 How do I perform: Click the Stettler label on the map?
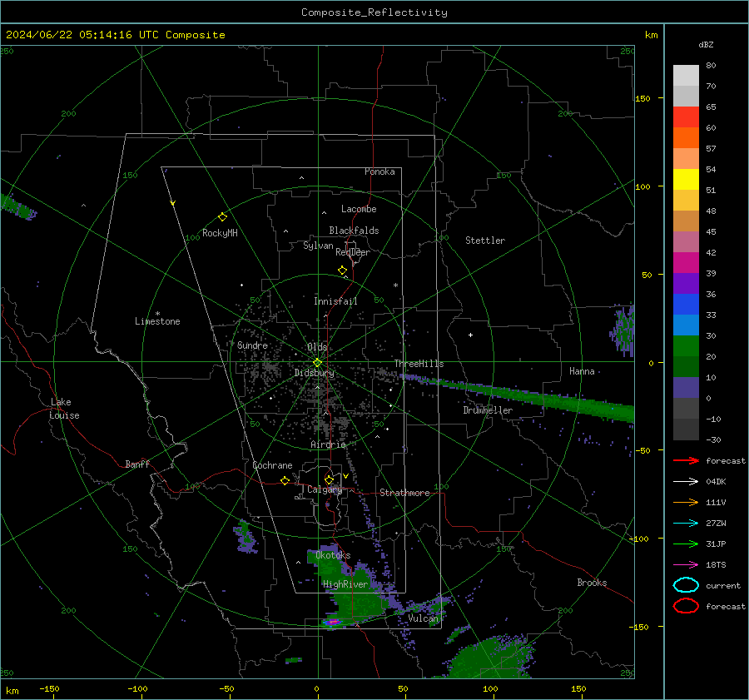tap(485, 241)
